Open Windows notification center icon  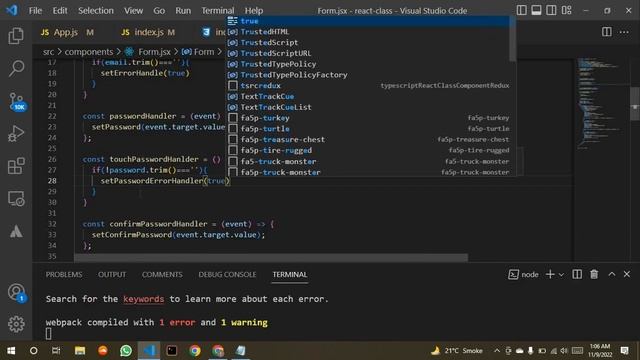pyautogui.click(x=624, y=351)
